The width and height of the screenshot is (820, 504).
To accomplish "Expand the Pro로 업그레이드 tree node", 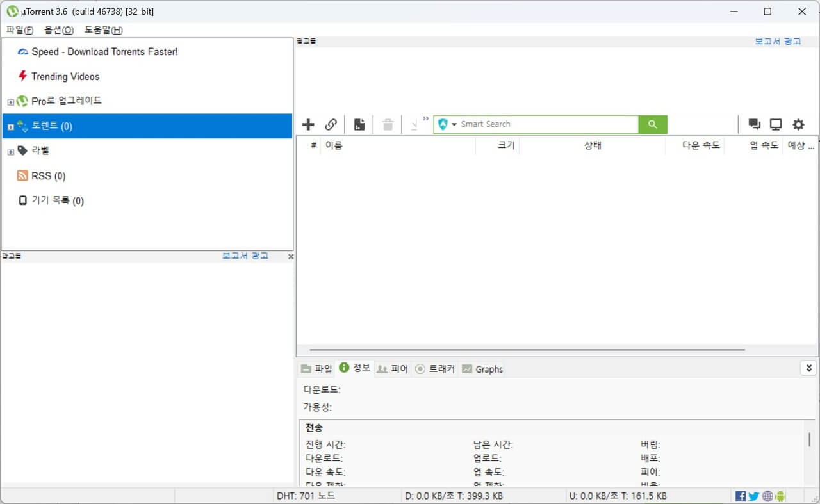I will [x=10, y=102].
